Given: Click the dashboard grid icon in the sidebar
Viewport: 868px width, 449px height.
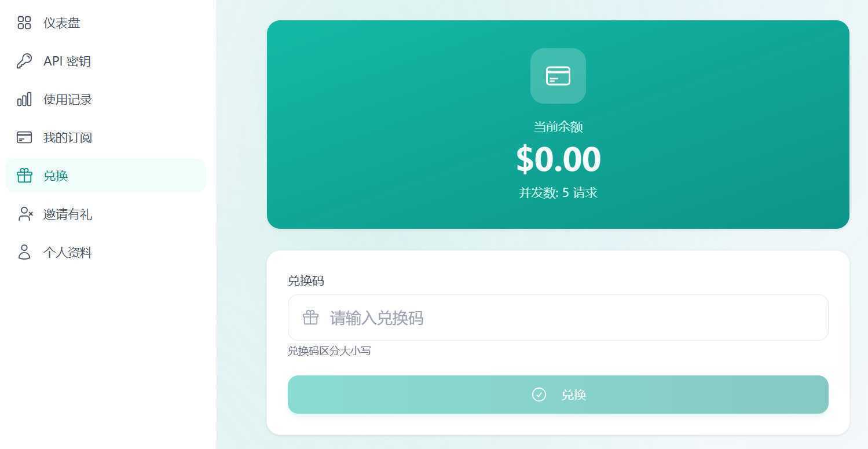Looking at the screenshot, I should click(x=24, y=23).
